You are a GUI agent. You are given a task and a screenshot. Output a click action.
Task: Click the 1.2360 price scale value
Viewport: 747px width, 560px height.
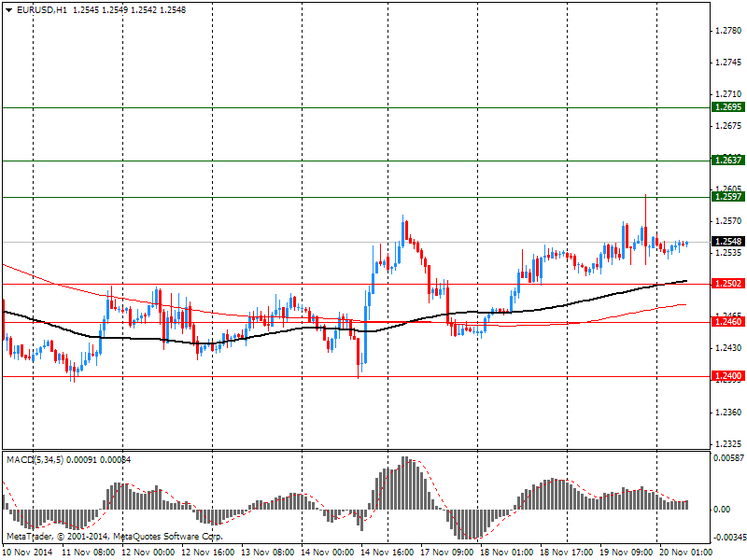729,412
